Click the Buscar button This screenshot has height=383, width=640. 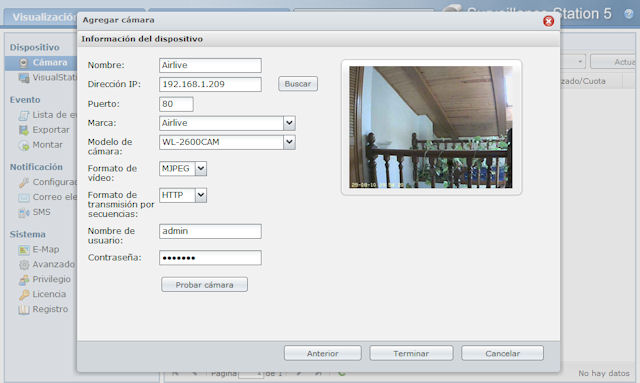point(298,84)
